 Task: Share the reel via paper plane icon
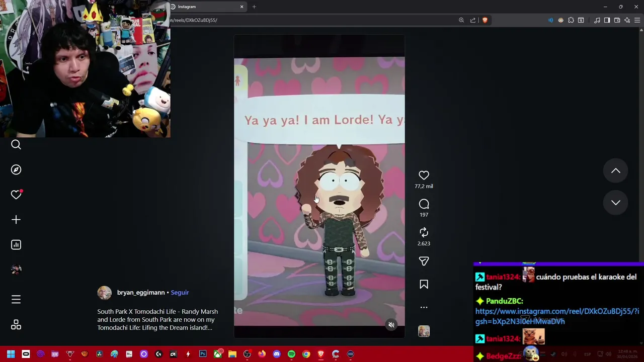(424, 261)
